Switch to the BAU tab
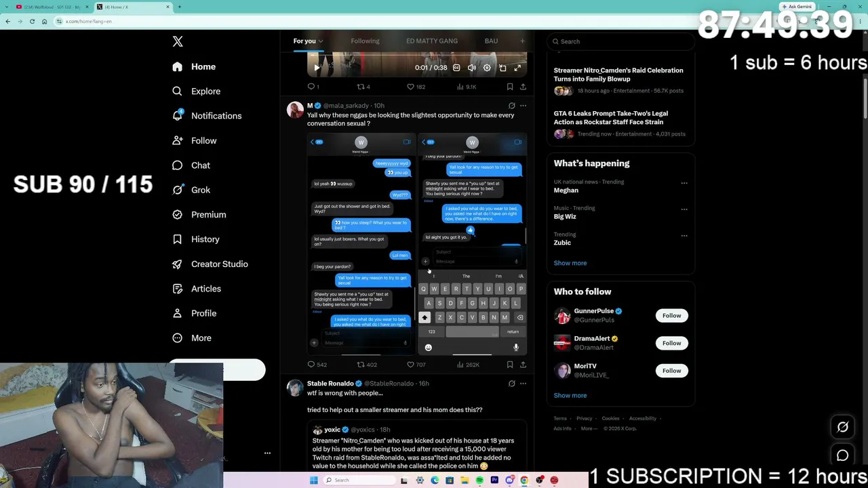 click(x=491, y=41)
